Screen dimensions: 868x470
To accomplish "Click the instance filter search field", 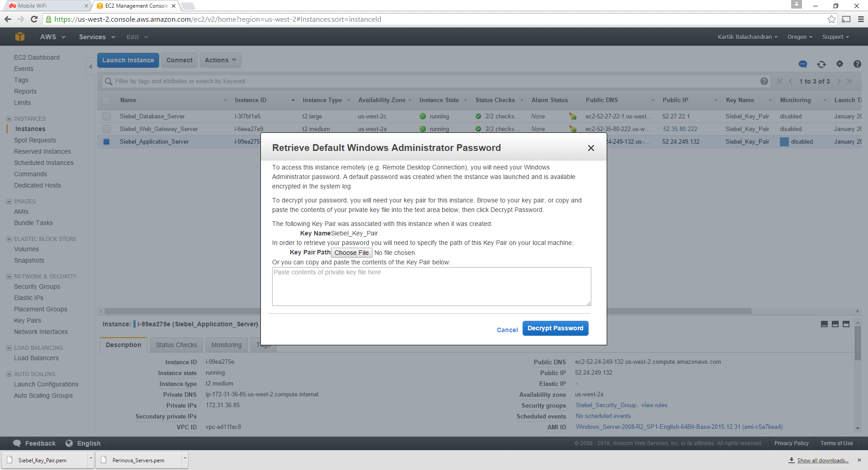I will pos(436,81).
